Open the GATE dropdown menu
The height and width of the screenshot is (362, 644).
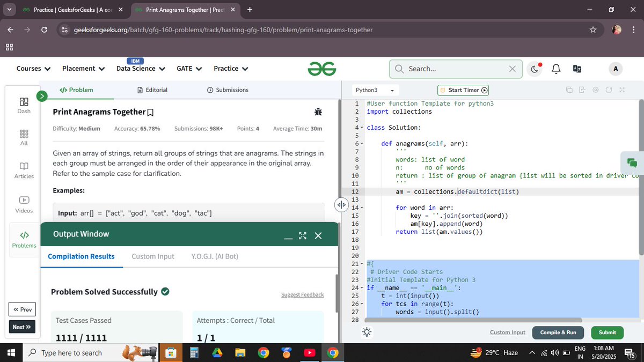[x=189, y=69]
